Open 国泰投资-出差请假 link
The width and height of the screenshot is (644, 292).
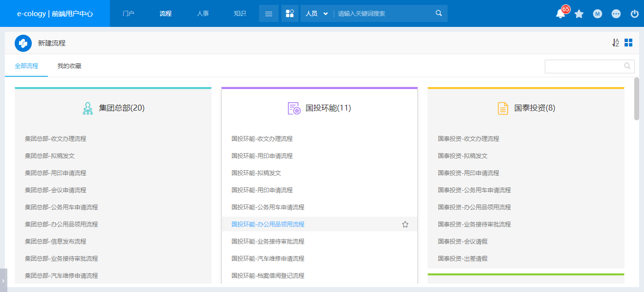(x=463, y=259)
